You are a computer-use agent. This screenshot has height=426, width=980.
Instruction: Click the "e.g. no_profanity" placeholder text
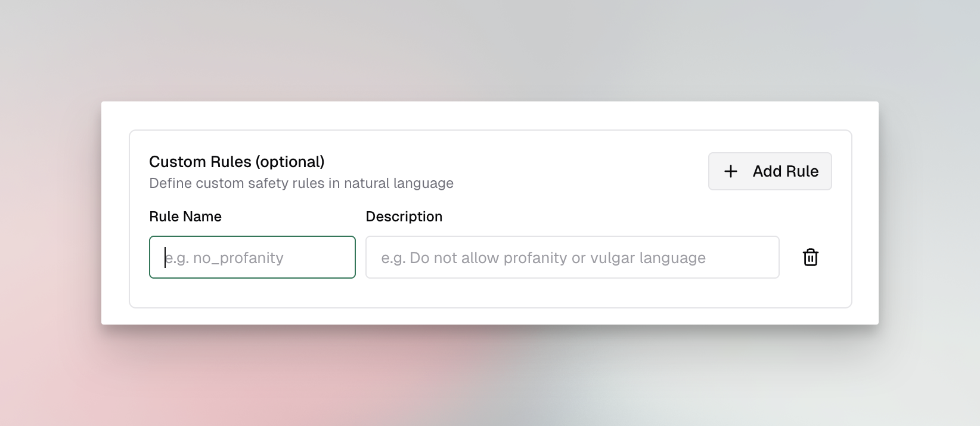click(224, 258)
